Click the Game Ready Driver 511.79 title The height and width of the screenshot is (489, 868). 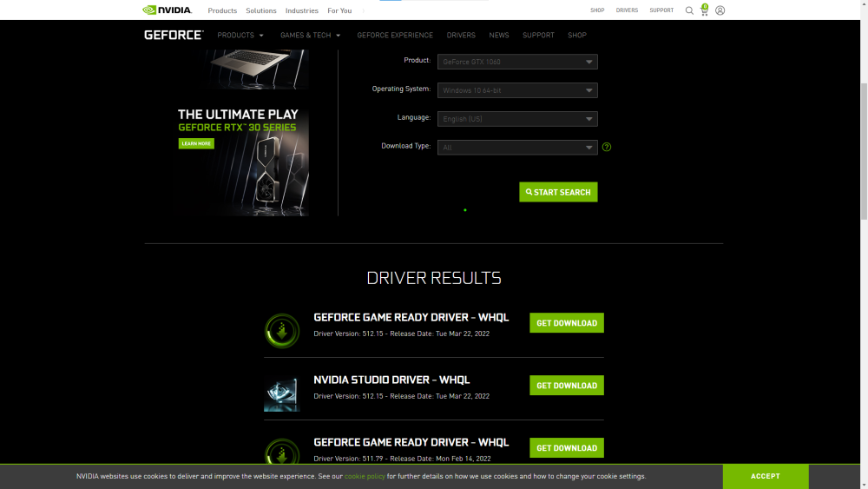[411, 442]
